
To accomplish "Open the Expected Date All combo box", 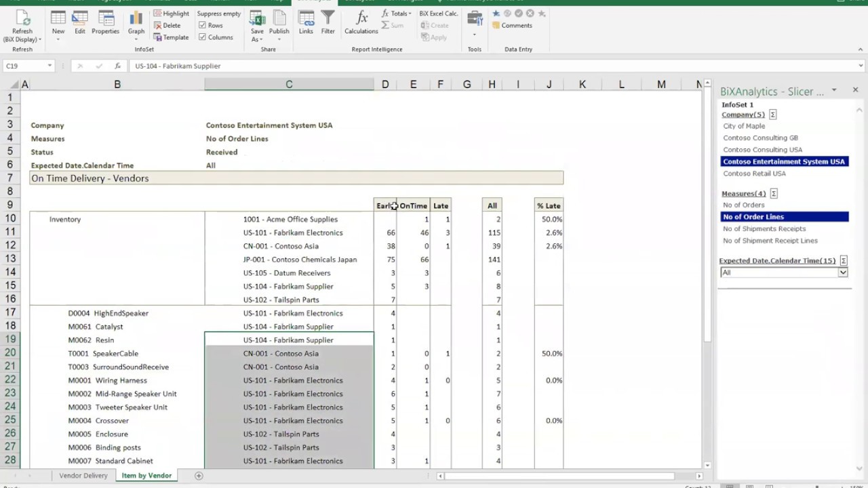I will [784, 272].
